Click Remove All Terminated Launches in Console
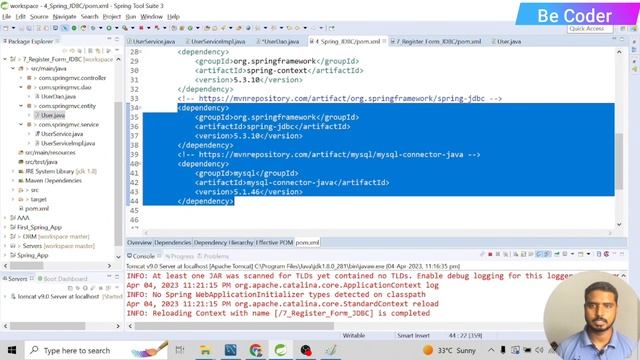The height and width of the screenshot is (360, 640). (x=506, y=254)
